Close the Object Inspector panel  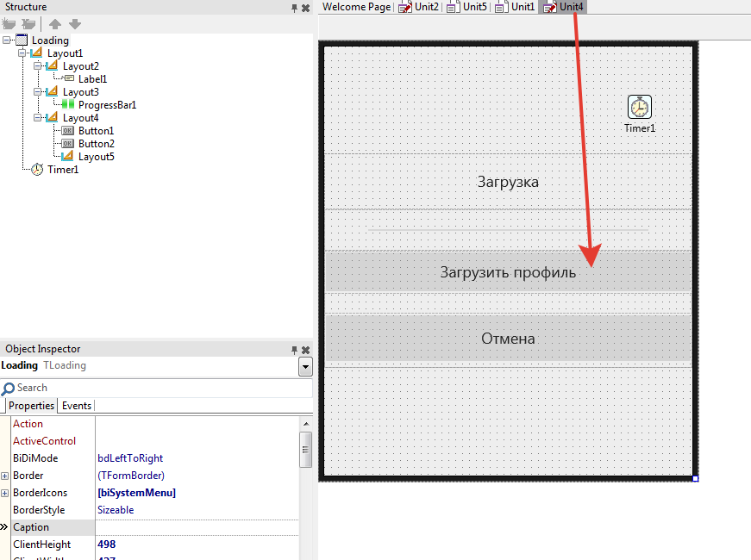tap(305, 350)
